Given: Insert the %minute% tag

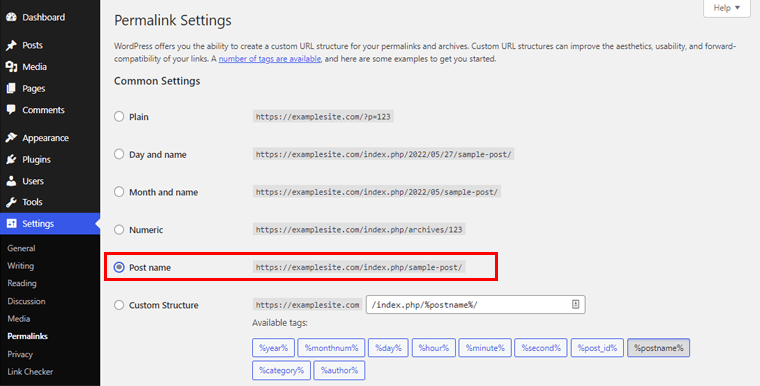Looking at the screenshot, I should 485,348.
